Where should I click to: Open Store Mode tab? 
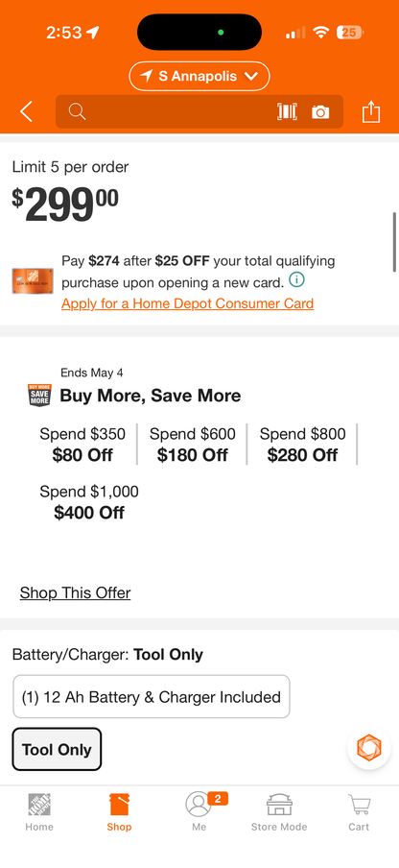click(x=279, y=812)
